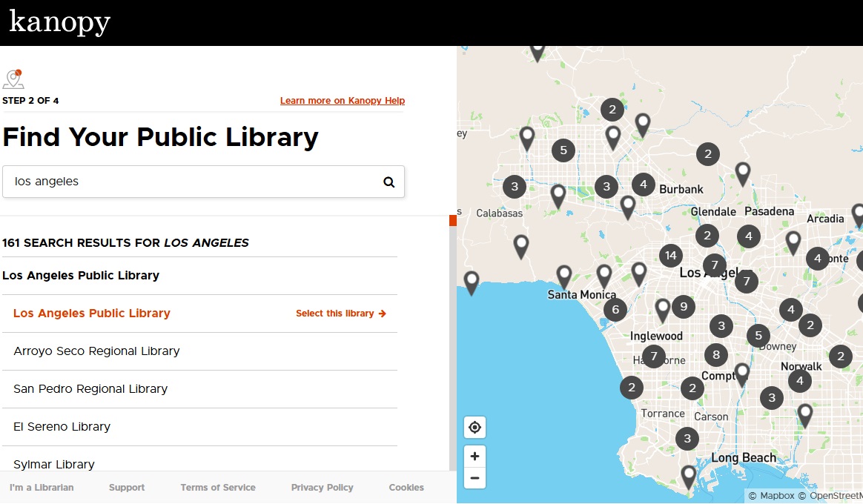The width and height of the screenshot is (863, 504).
Task: Click Select this library link
Action: pyautogui.click(x=340, y=314)
